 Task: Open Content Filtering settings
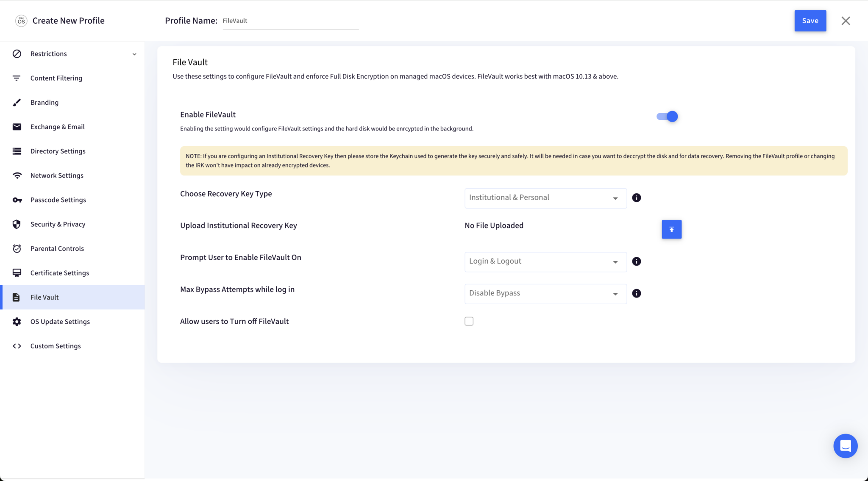click(72, 78)
